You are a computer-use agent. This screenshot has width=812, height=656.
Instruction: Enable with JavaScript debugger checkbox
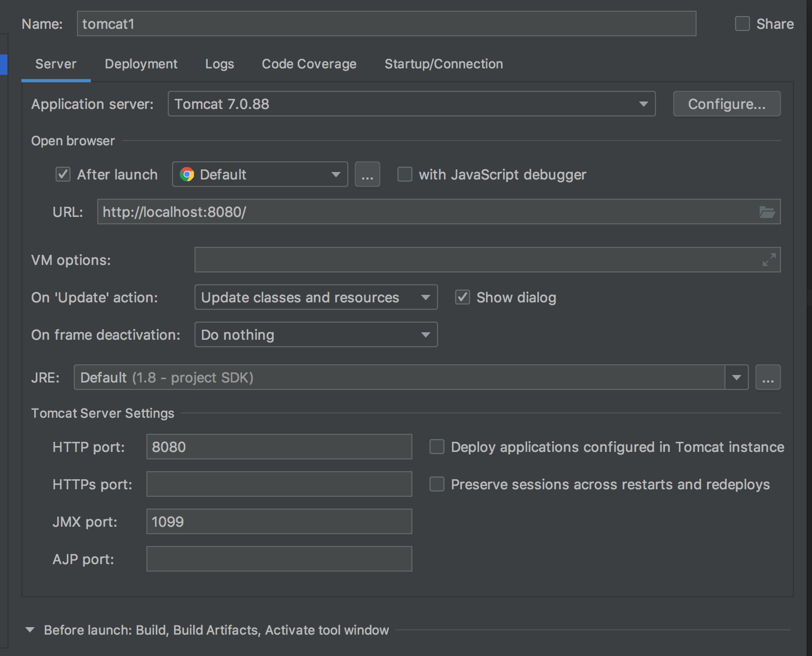tap(405, 174)
